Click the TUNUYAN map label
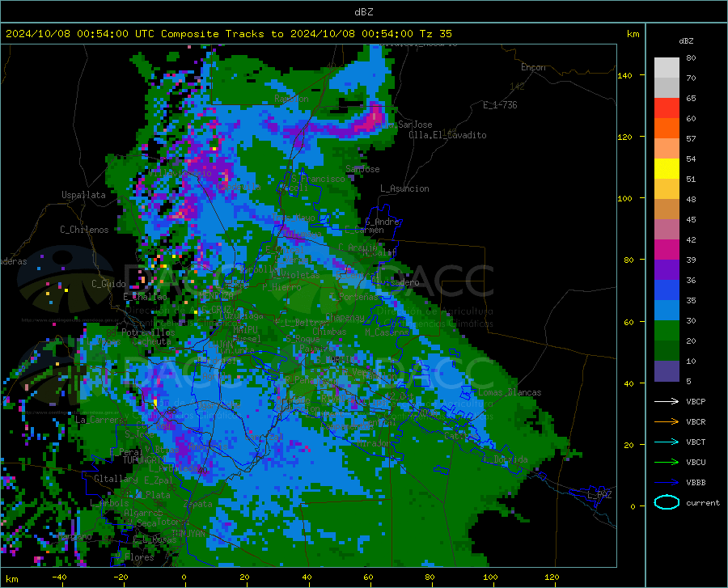The image size is (728, 588). point(188,534)
